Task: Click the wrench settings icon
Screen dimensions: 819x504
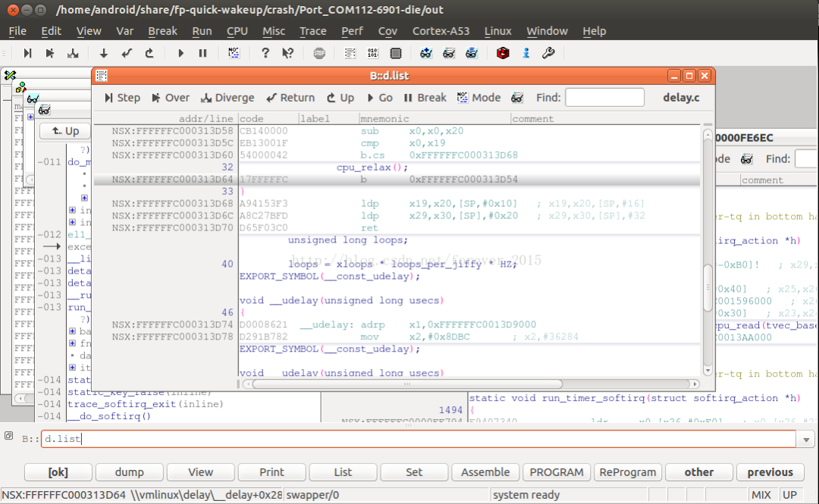Action: [x=548, y=53]
